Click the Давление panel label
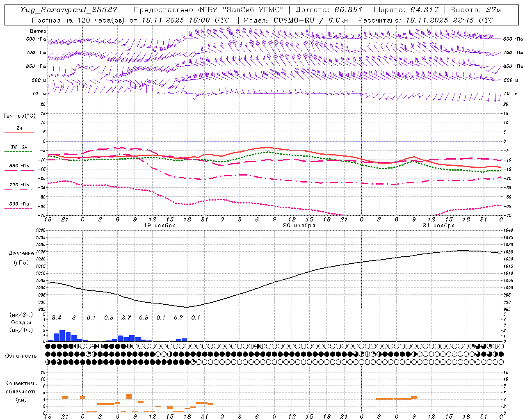 (21, 253)
